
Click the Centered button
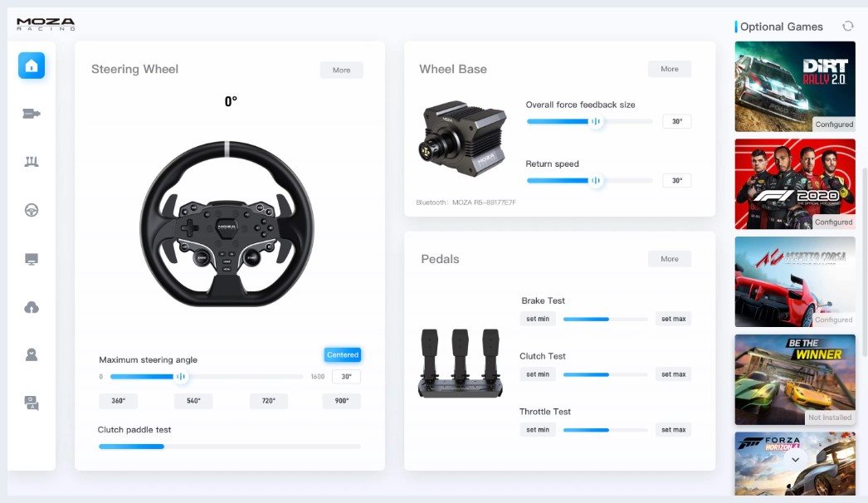(x=343, y=354)
